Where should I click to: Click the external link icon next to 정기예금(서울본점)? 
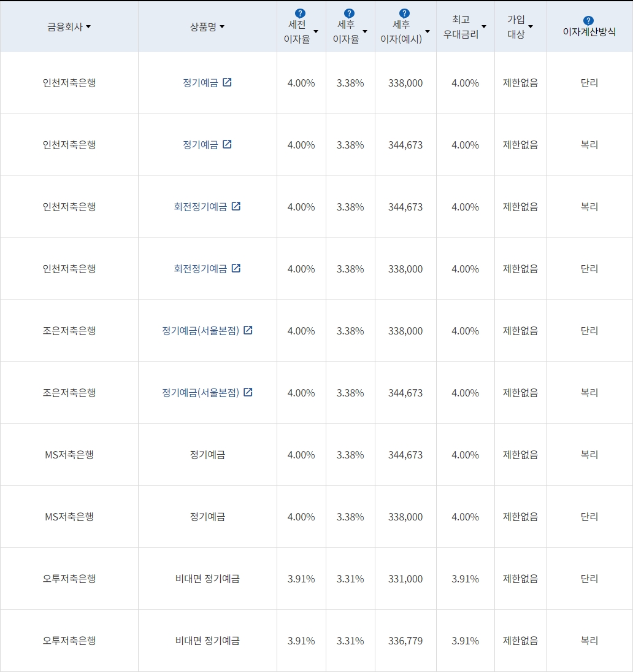247,330
